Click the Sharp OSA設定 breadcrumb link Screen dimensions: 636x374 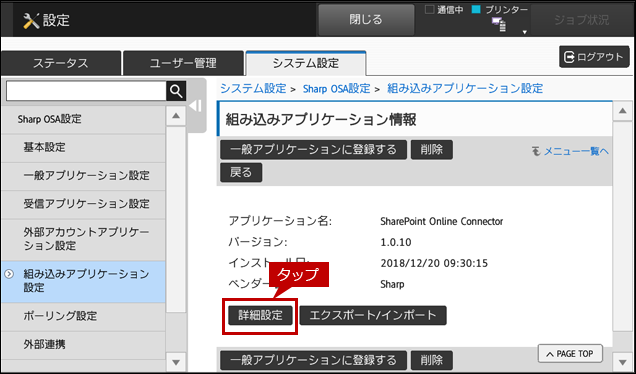(336, 88)
